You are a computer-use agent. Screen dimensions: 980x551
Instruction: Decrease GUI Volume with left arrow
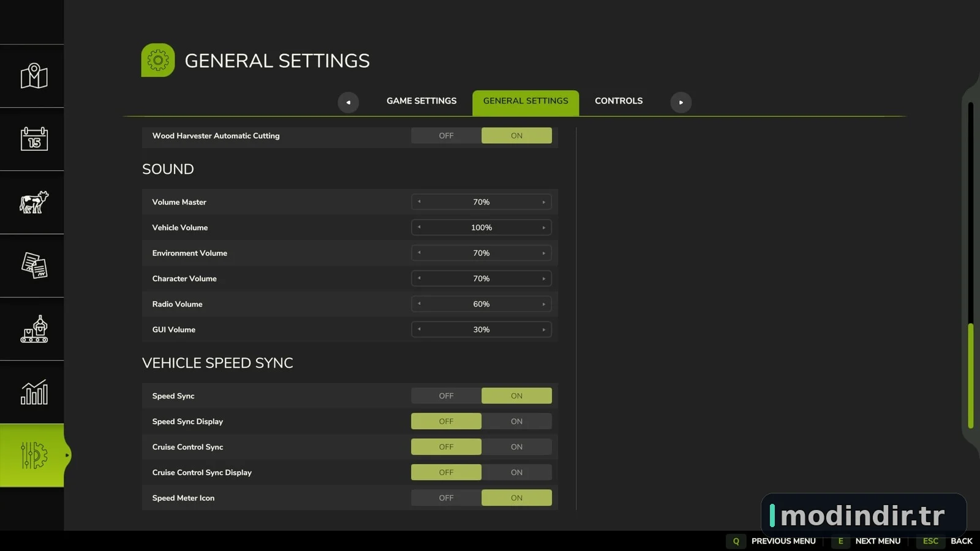coord(419,329)
